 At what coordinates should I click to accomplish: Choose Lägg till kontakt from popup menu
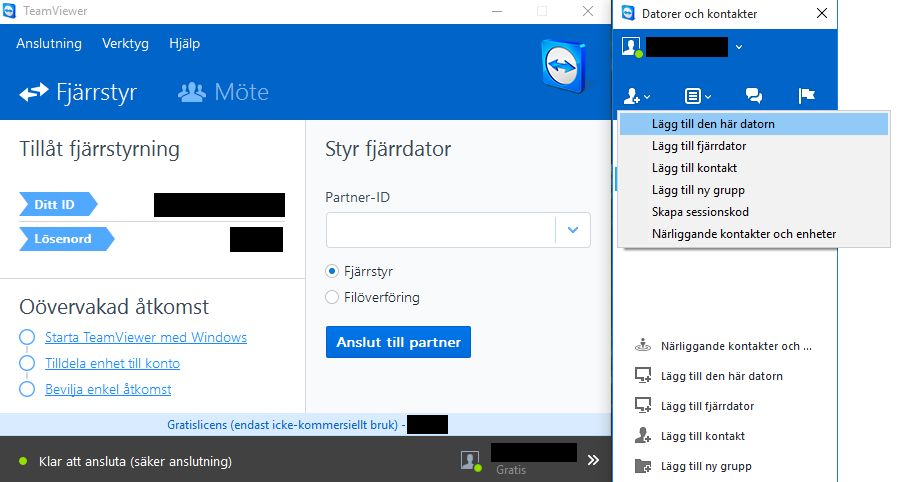[754, 168]
